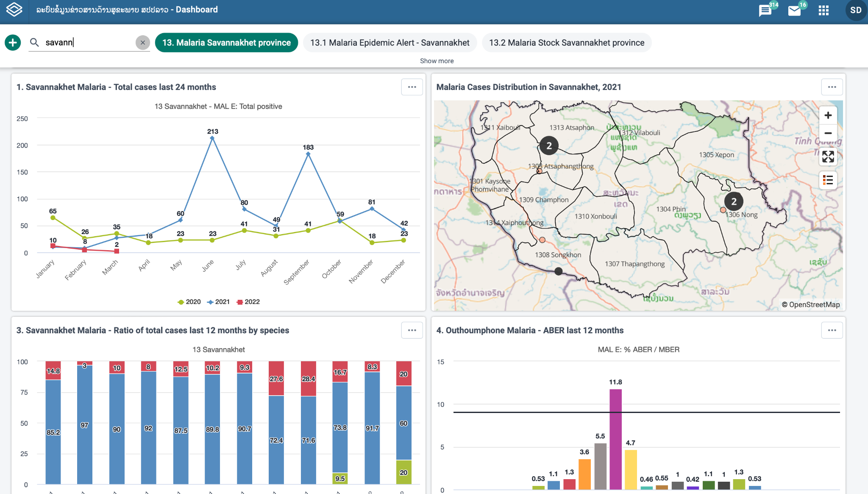The width and height of the screenshot is (868, 494).
Task: Expand the map to fullscreen
Action: tap(828, 156)
